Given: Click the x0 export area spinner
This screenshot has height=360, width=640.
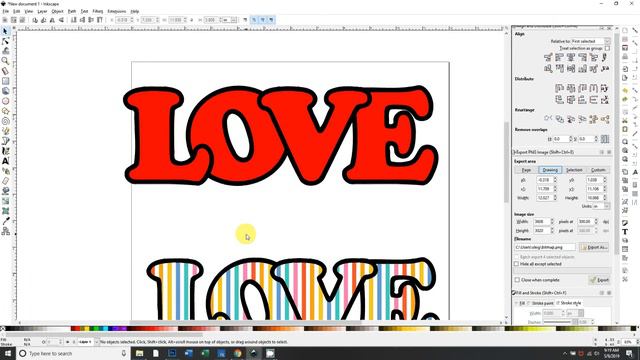Looking at the screenshot, I should tap(547, 180).
